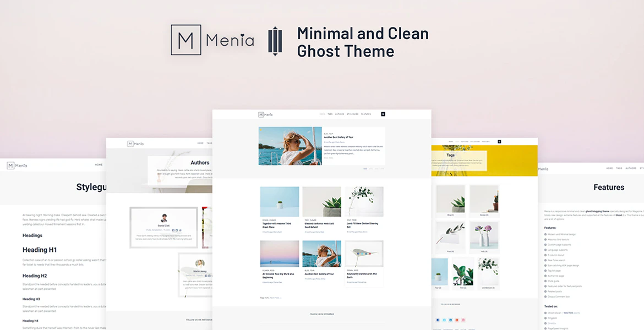
Task: Click 'Follow us on Instagram' text, center page
Action: (x=322, y=314)
